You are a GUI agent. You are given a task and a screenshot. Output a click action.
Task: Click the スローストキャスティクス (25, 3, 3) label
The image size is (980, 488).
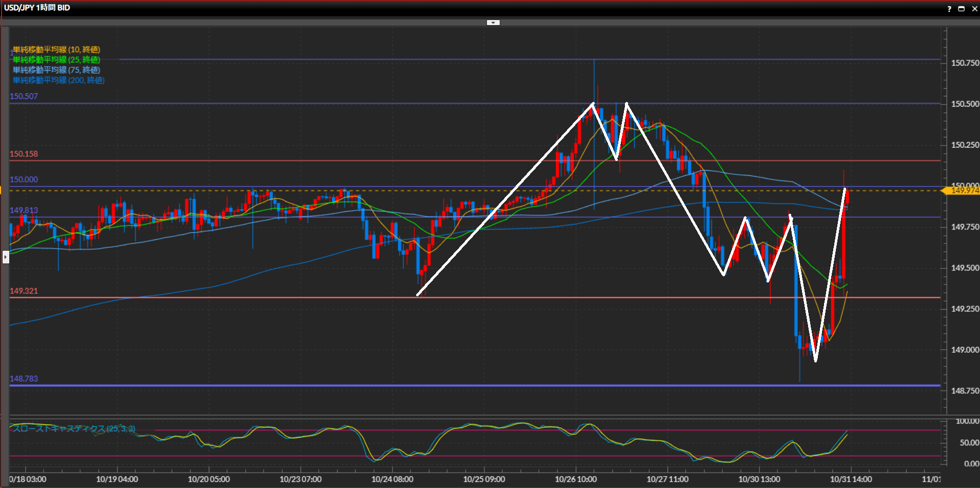74,429
